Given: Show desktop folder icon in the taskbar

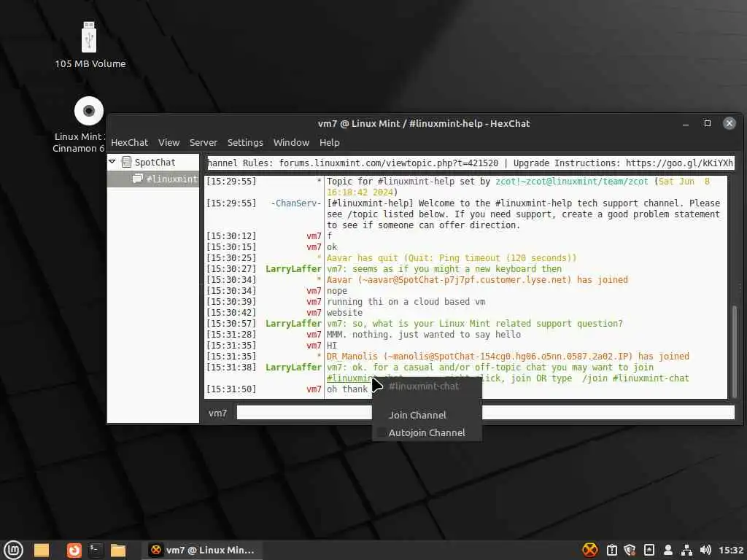Looking at the screenshot, I should [42, 550].
